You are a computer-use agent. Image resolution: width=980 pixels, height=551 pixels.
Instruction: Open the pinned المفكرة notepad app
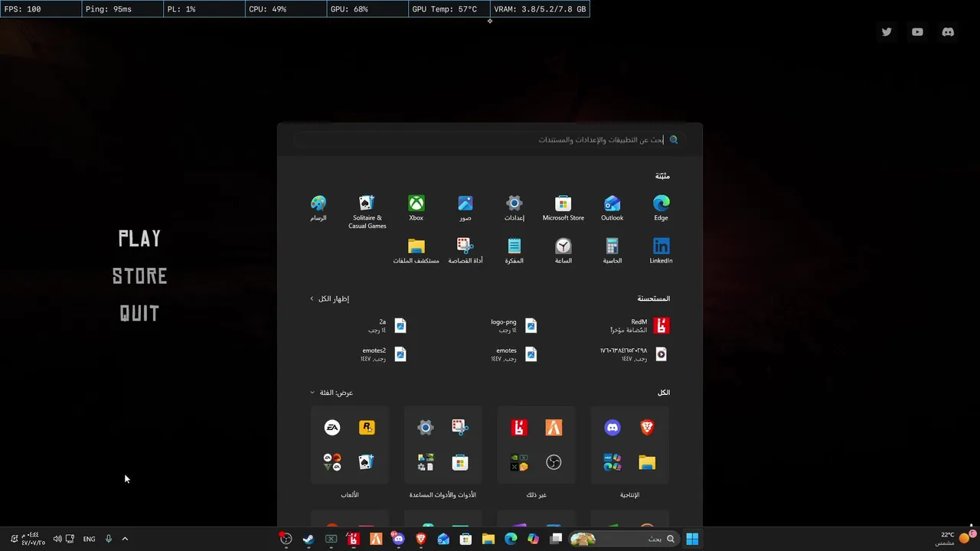(x=514, y=250)
